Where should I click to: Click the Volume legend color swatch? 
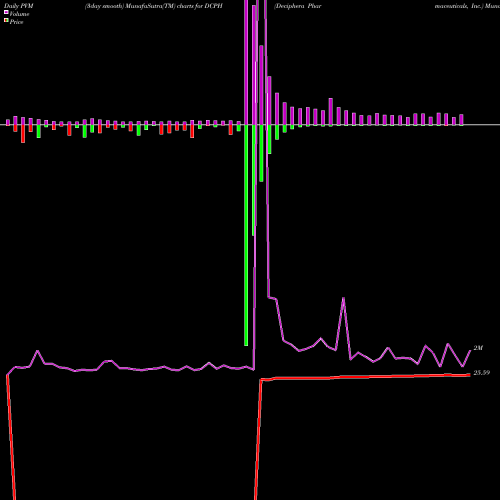tap(6, 13)
